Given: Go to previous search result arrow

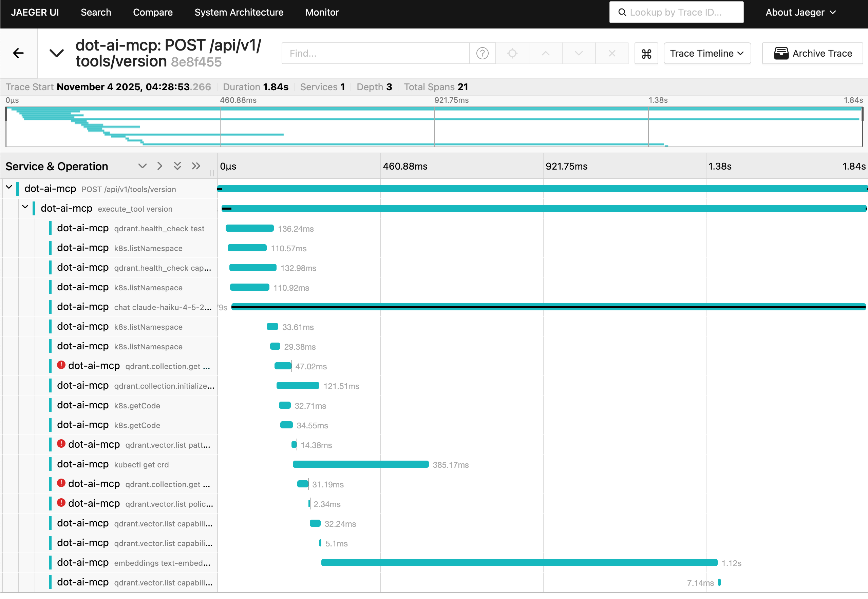Looking at the screenshot, I should click(546, 53).
